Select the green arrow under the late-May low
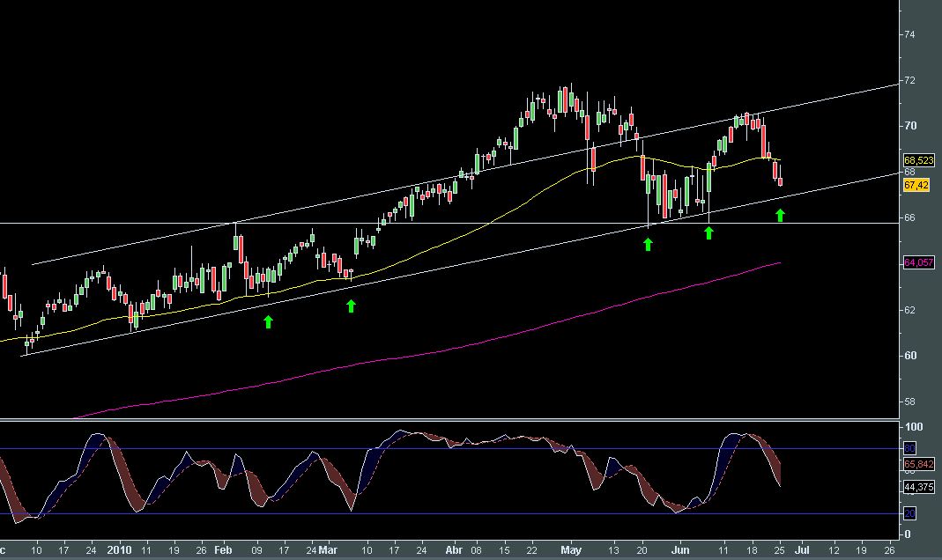The height and width of the screenshot is (560, 942). pyautogui.click(x=648, y=244)
